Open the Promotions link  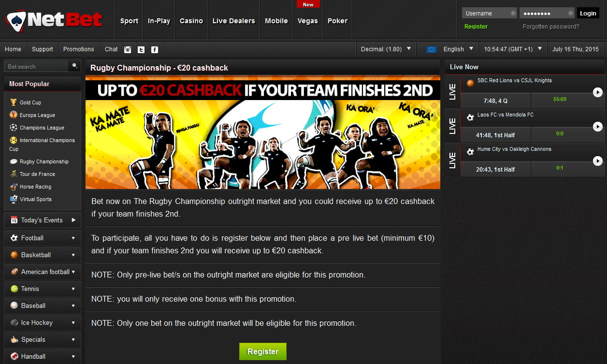79,49
